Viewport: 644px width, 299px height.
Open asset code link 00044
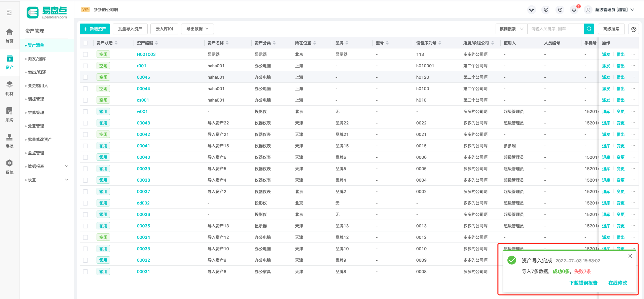coord(143,88)
